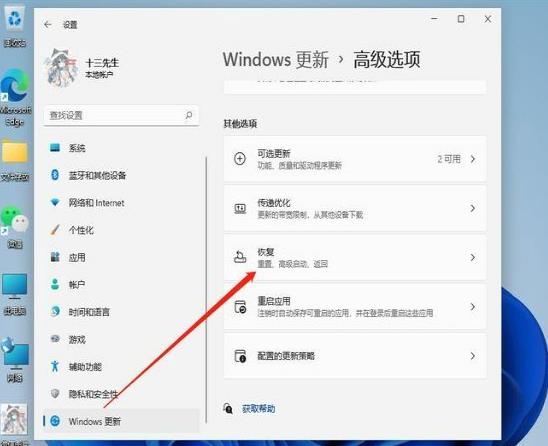Click the 获取帮助 help icon
Viewport: 548px width, 446px height.
pyautogui.click(x=228, y=408)
